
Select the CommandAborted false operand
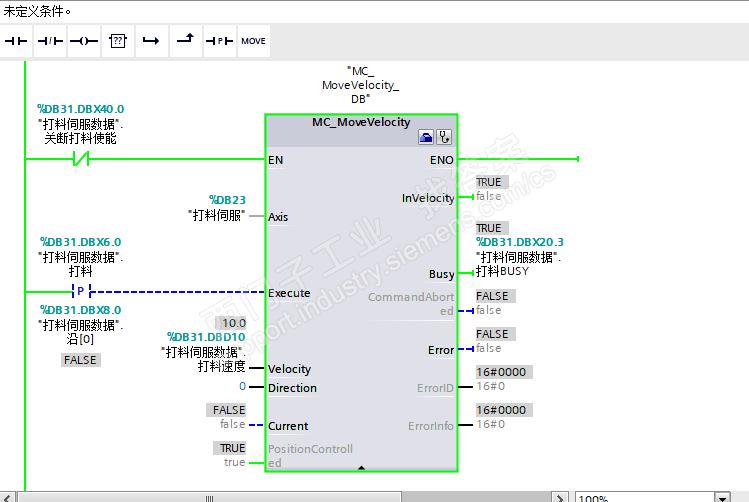pos(489,310)
